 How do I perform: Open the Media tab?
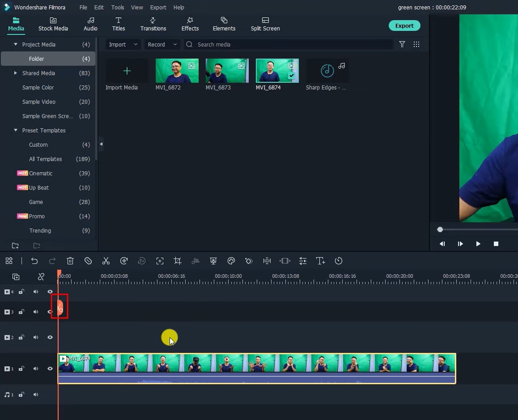[x=16, y=25]
